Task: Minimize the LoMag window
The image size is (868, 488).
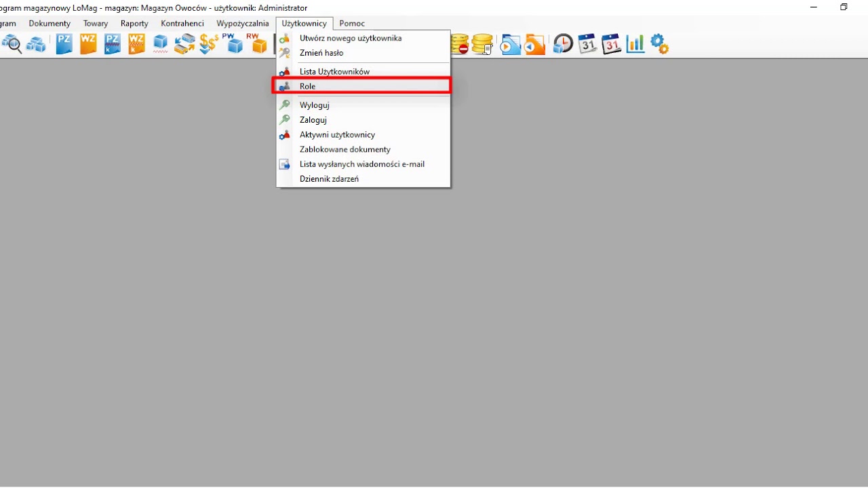Action: [813, 7]
